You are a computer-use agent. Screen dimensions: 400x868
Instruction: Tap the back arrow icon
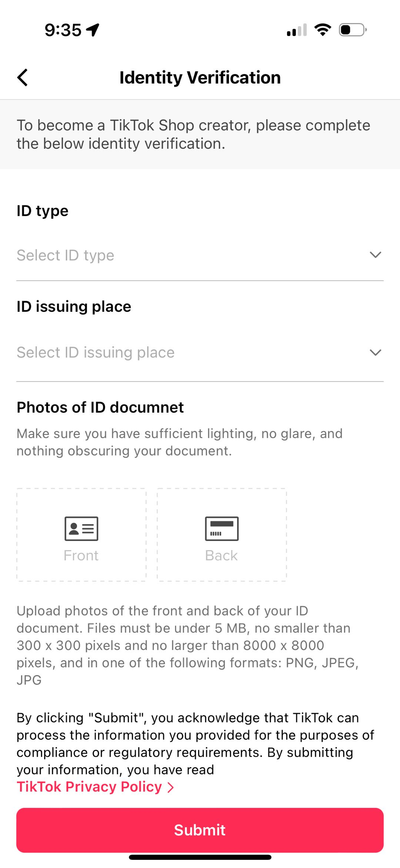point(23,77)
